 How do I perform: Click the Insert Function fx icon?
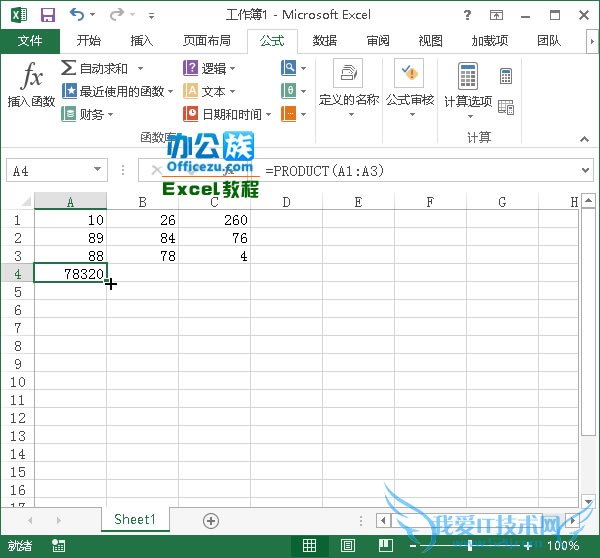point(32,77)
